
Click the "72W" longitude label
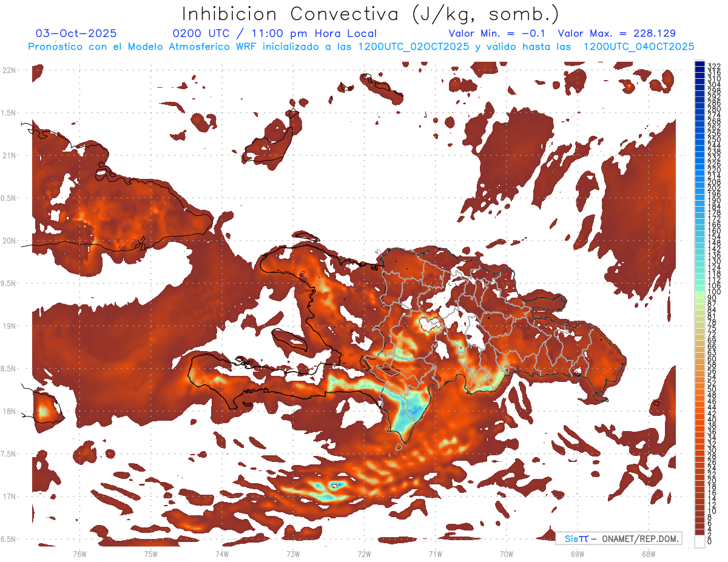click(364, 554)
